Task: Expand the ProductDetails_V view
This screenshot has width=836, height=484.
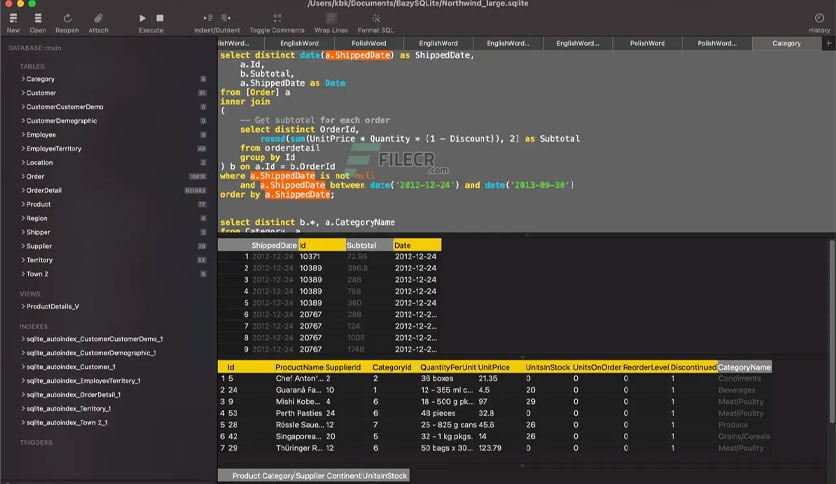Action: 23,306
